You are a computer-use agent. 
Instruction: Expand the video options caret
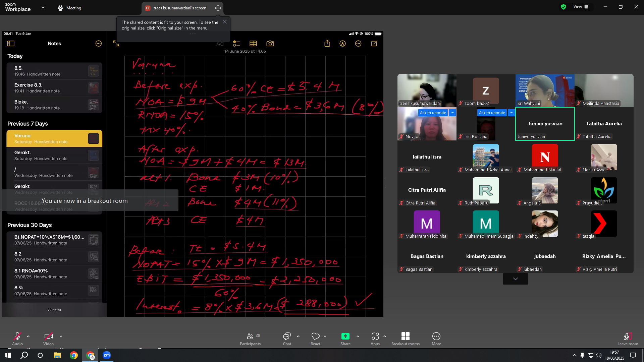click(61, 336)
